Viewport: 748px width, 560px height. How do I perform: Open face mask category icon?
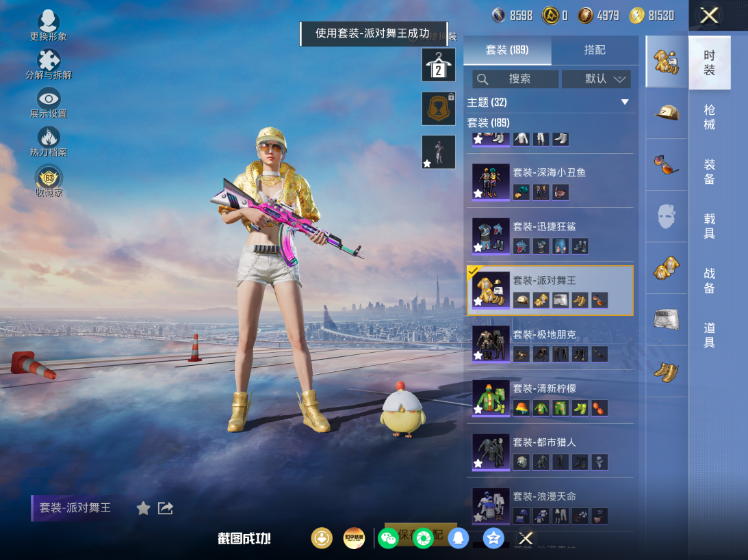pos(667,217)
